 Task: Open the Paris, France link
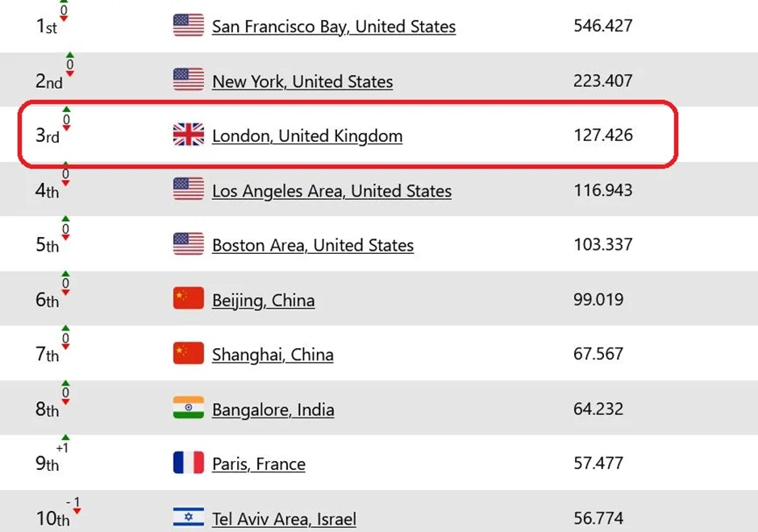[258, 464]
